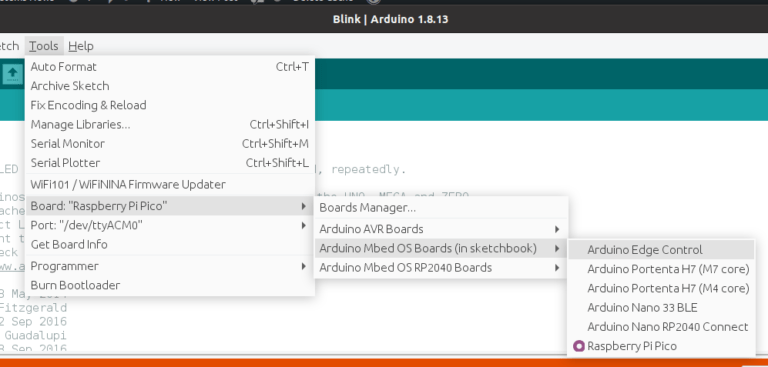
Task: Select Burn Bootloader
Action: tap(169, 285)
